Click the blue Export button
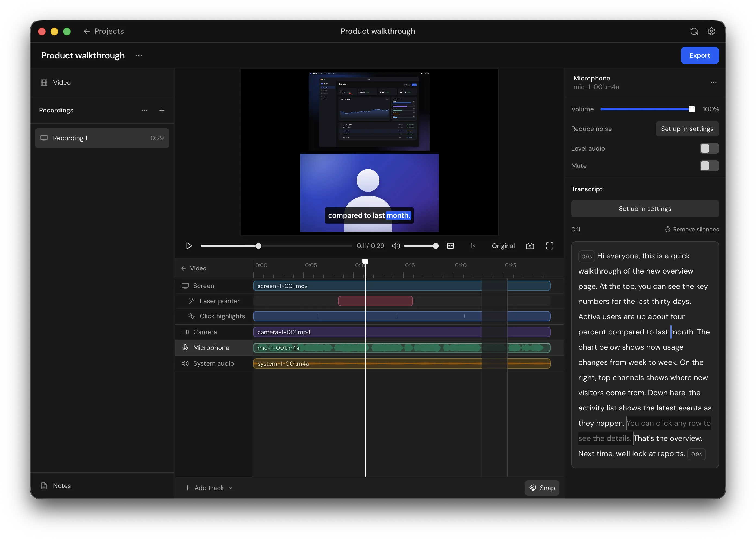756x539 pixels. tap(699, 55)
